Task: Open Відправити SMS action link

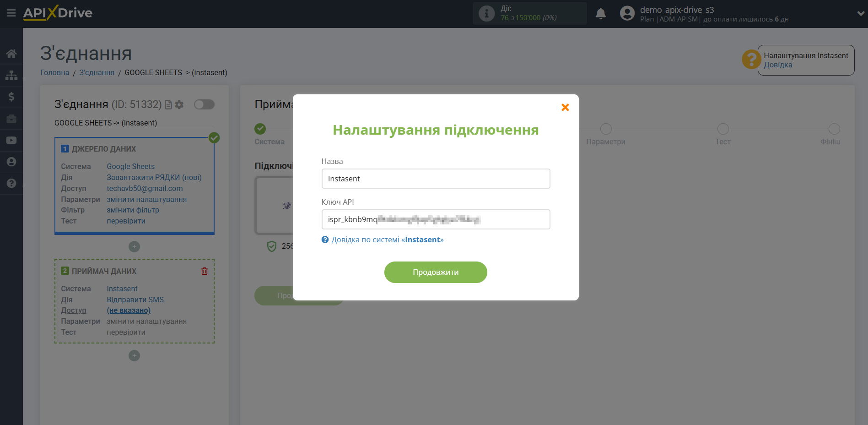Action: [135, 300]
